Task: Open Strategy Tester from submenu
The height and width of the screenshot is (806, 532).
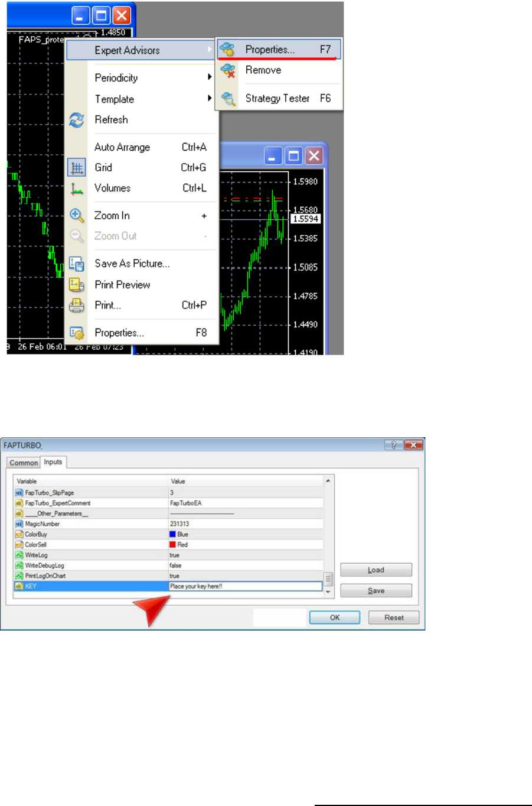Action: pos(278,99)
